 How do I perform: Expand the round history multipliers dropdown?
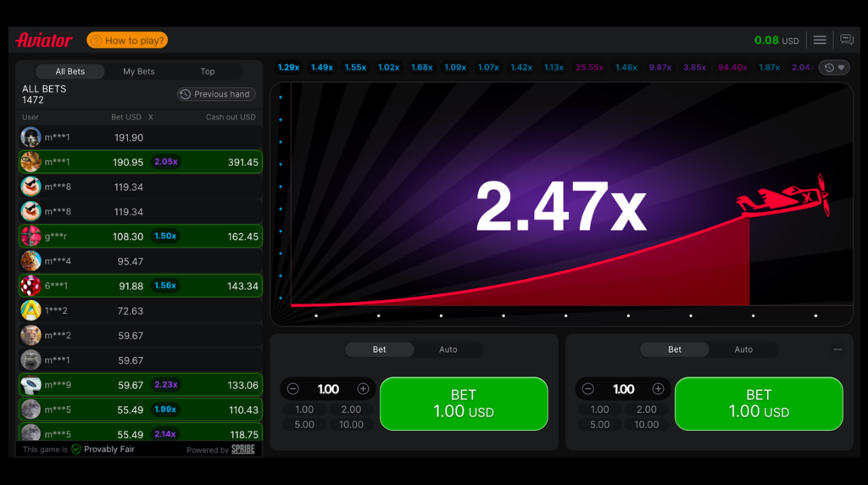click(834, 68)
